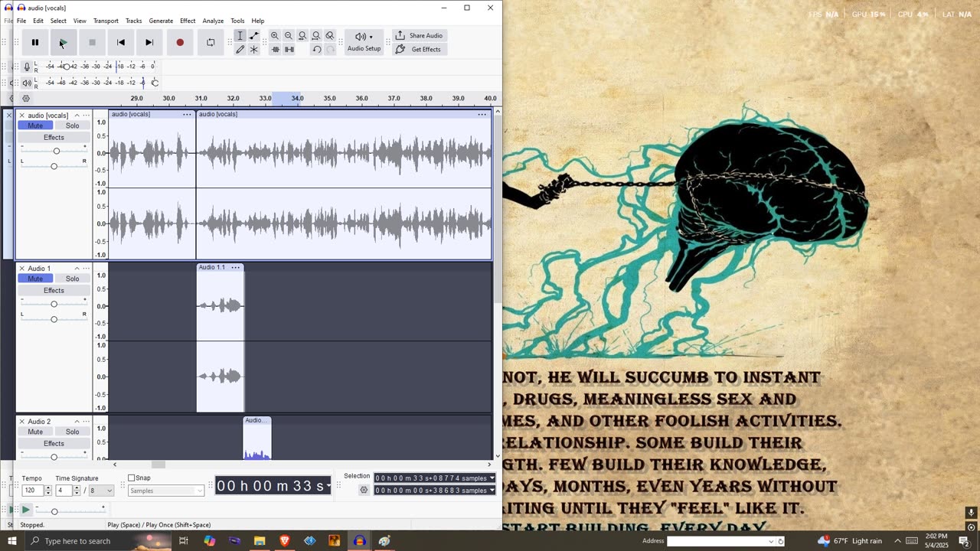Image resolution: width=980 pixels, height=551 pixels.
Task: Open the Tracks menu
Action: [x=134, y=21]
